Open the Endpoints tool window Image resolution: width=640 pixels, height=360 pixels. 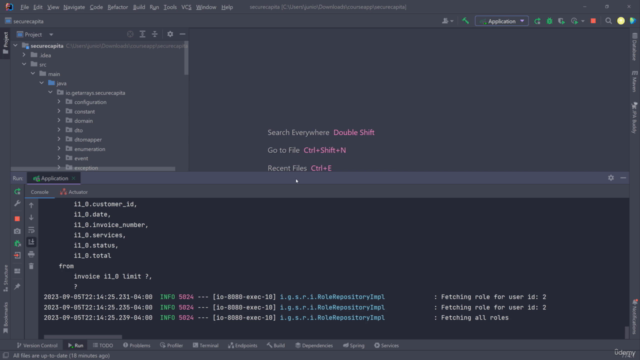[x=243, y=345]
